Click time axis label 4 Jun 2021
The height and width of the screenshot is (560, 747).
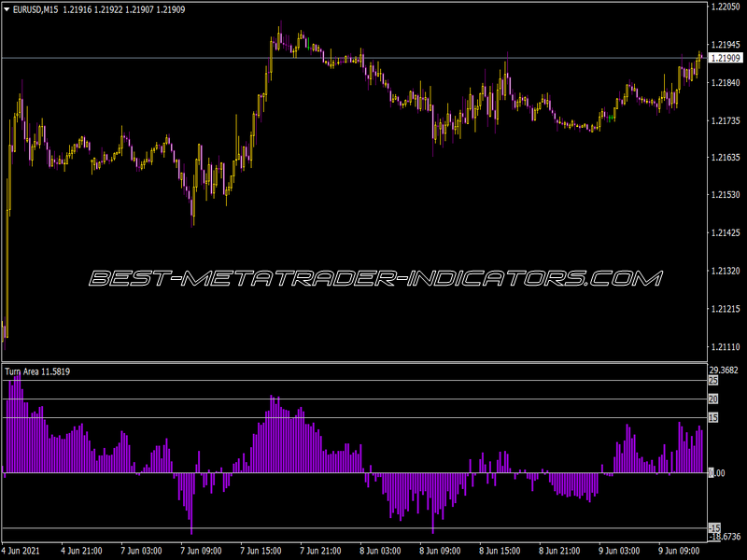[21, 551]
